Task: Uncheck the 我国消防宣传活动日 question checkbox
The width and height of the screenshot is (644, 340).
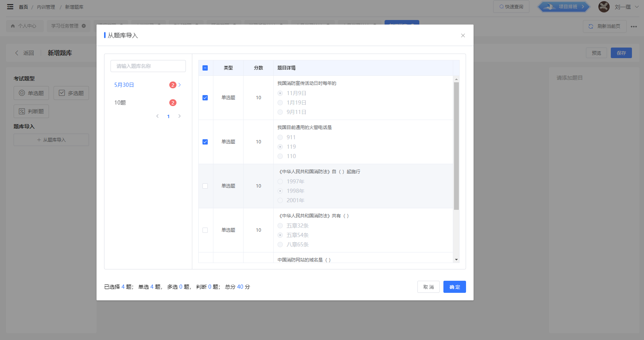Action: [205, 98]
